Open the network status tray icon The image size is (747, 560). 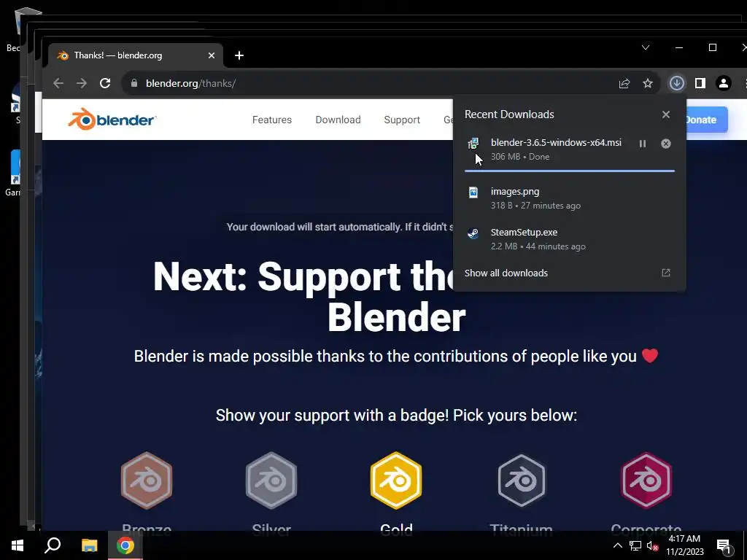click(635, 545)
